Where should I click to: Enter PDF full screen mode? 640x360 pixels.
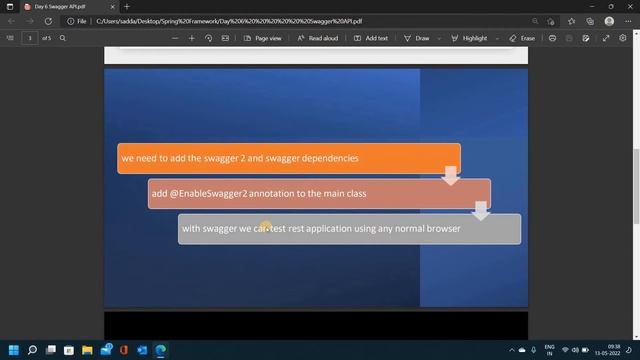pos(606,38)
